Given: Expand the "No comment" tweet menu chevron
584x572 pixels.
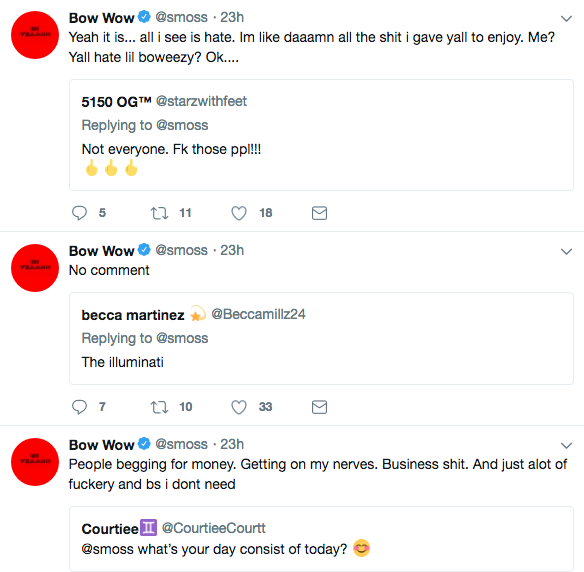Looking at the screenshot, I should pyautogui.click(x=566, y=251).
